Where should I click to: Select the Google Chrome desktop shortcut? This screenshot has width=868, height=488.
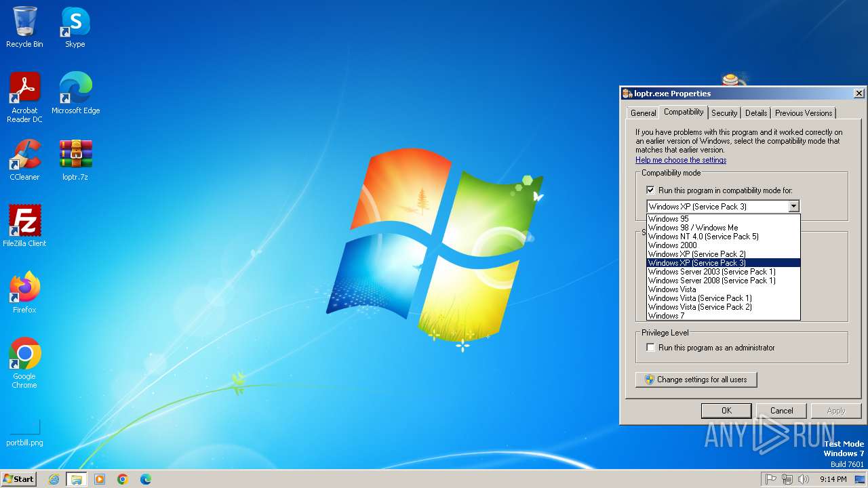[x=24, y=363]
